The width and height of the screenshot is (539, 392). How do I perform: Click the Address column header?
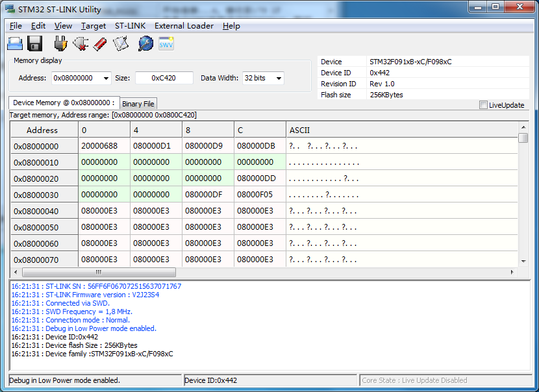44,130
